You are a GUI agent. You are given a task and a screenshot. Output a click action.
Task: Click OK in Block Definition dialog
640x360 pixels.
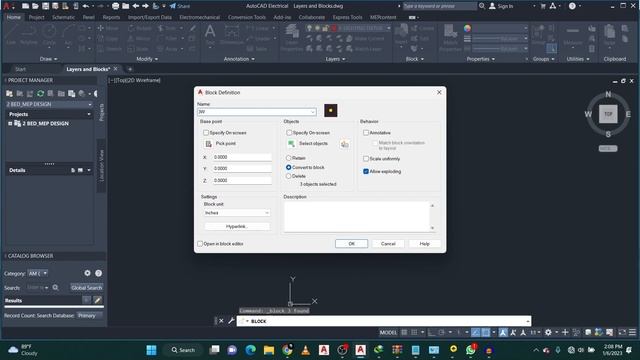pos(351,244)
